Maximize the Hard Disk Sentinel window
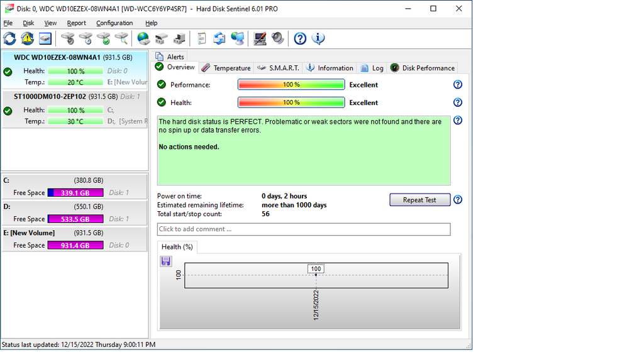This screenshot has width=644, height=362. pos(433,9)
